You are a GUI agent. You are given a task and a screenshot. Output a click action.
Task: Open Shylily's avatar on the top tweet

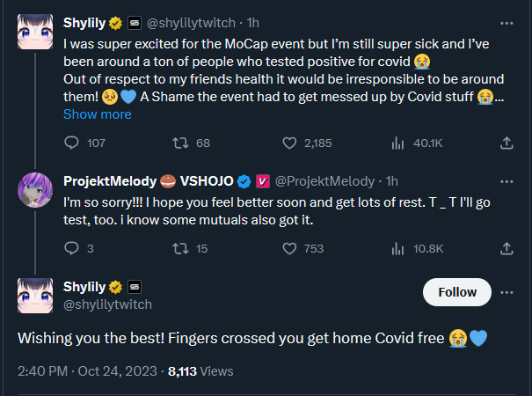coord(35,32)
